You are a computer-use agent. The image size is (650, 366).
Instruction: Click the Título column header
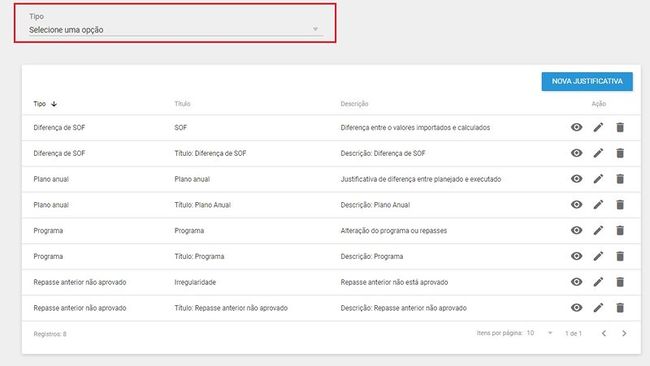coord(182,104)
